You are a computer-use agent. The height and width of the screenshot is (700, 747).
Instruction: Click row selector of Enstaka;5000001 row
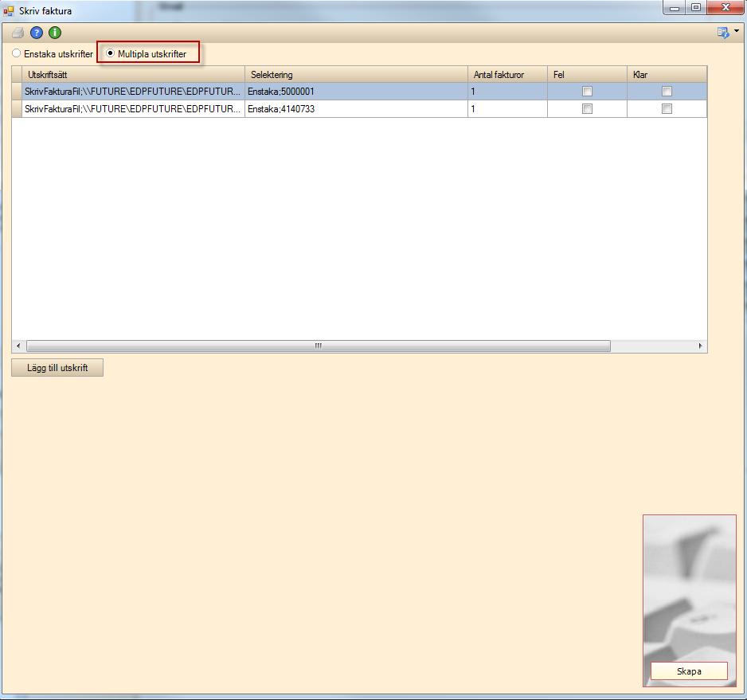17,91
